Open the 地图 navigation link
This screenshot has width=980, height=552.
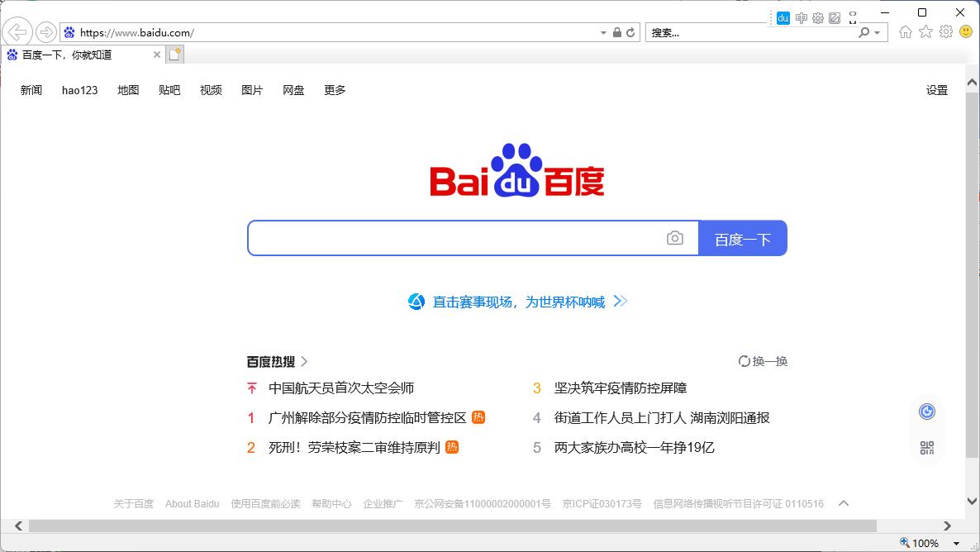click(x=127, y=90)
